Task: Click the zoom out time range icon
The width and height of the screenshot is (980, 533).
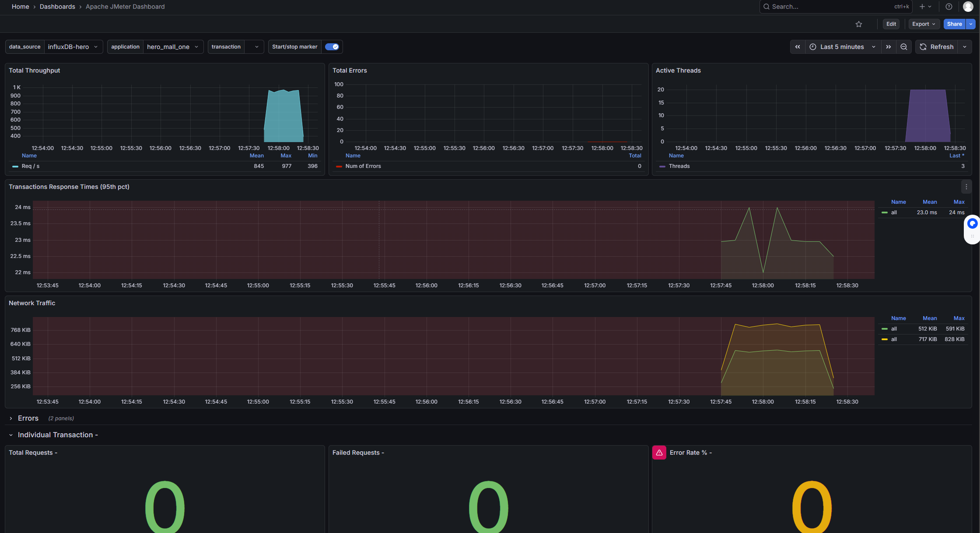Action: 903,47
